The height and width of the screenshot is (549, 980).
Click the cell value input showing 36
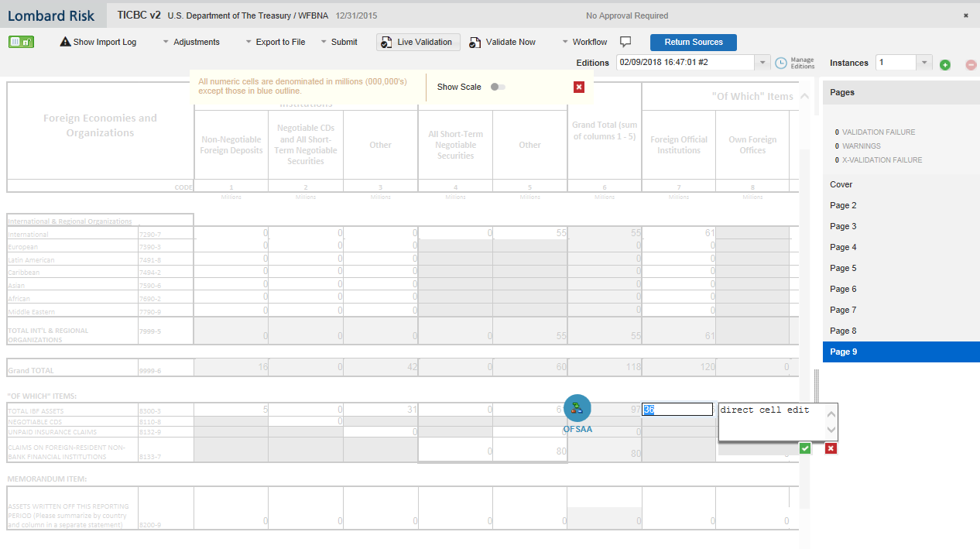tap(677, 410)
